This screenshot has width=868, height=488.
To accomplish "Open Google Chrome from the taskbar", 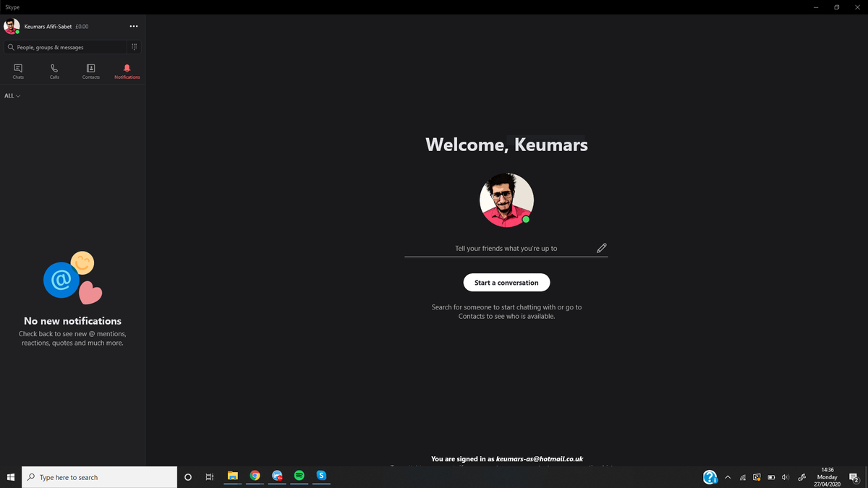I will pyautogui.click(x=255, y=476).
